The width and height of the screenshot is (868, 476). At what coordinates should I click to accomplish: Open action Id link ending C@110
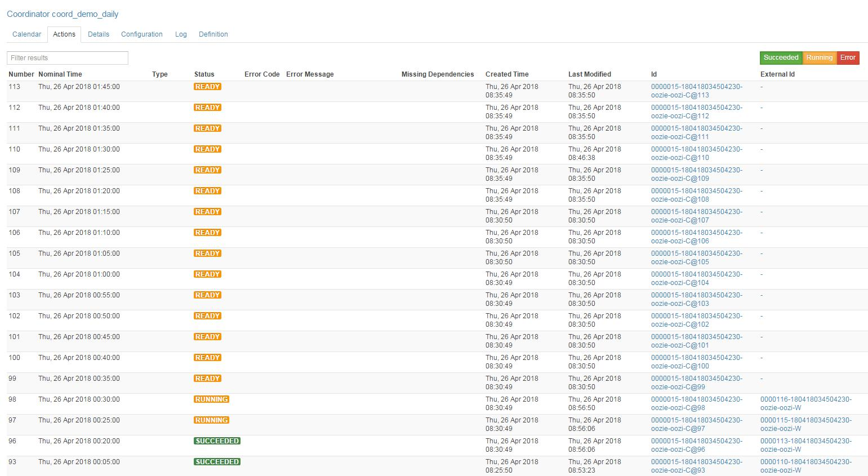tap(697, 154)
